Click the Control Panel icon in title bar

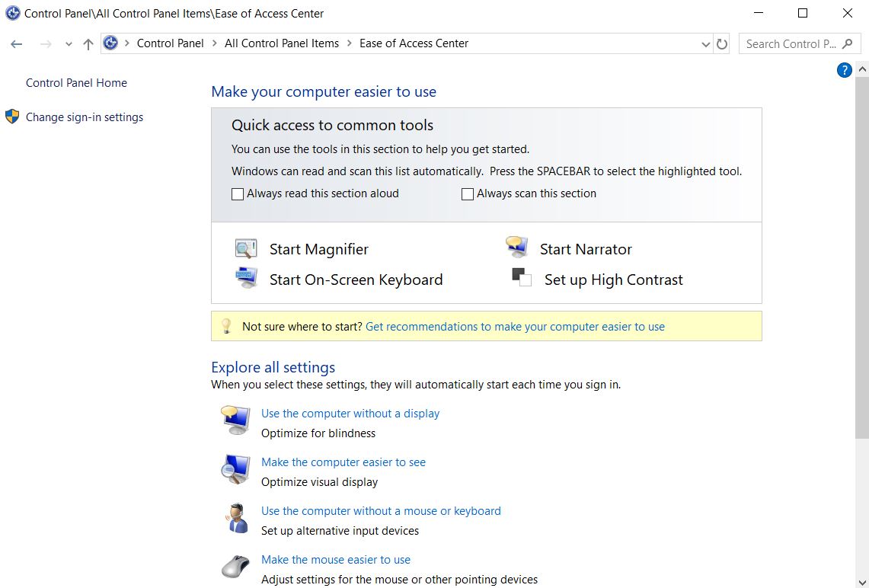12,13
